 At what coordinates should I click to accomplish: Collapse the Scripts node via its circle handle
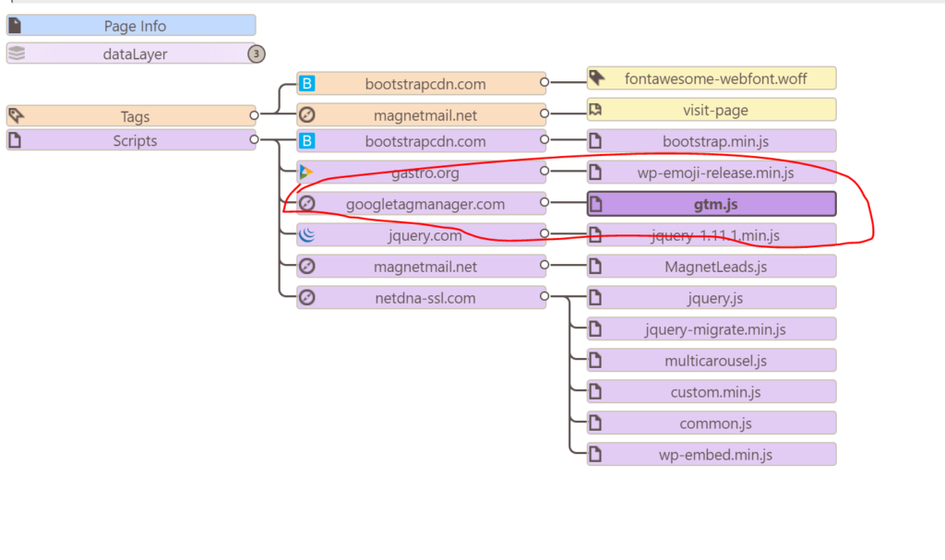coord(254,139)
